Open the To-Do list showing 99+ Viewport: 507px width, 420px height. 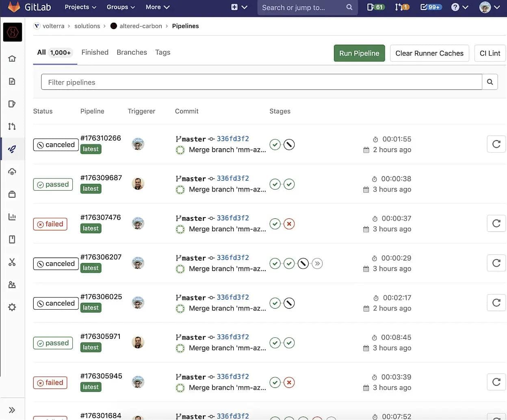(430, 7)
